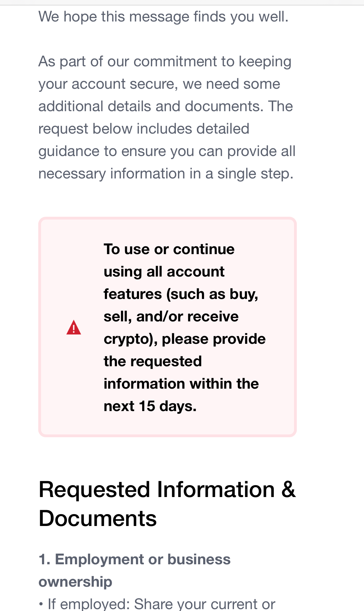Click the line 'As part of our commitment to keeping'
This screenshot has width=364, height=611.
165,61
